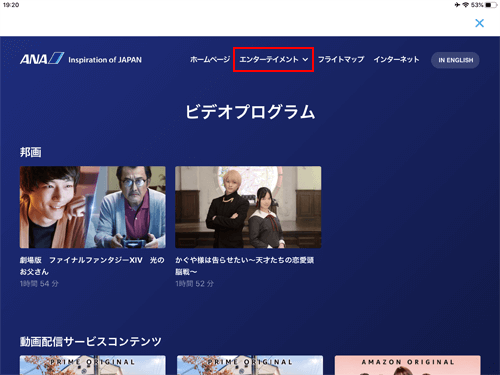Select title かぐや様は告らせたい～天才たちの恋愛頭脳戦～
This screenshot has height=375, width=500.
tap(245, 266)
